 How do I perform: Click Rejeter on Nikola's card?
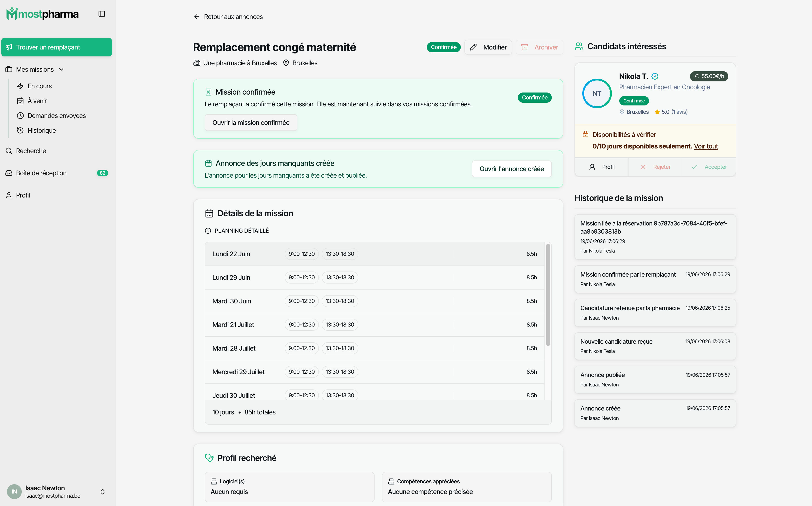click(x=655, y=167)
